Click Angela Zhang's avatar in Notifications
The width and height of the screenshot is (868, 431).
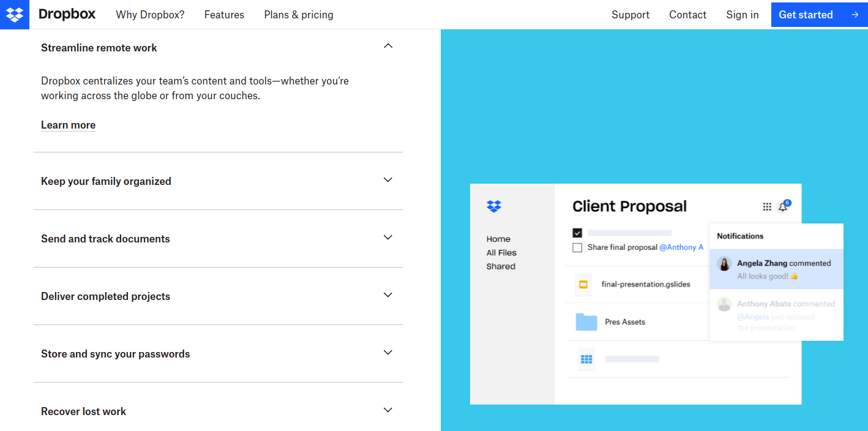tap(724, 264)
